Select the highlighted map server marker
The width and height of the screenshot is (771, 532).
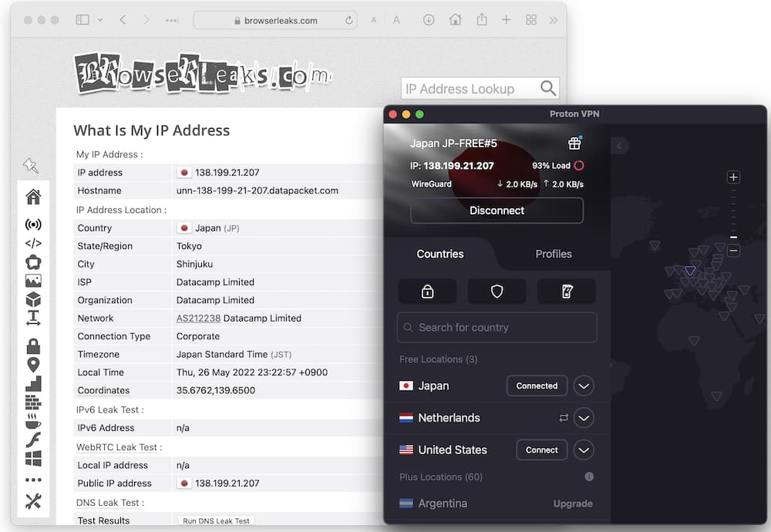690,271
